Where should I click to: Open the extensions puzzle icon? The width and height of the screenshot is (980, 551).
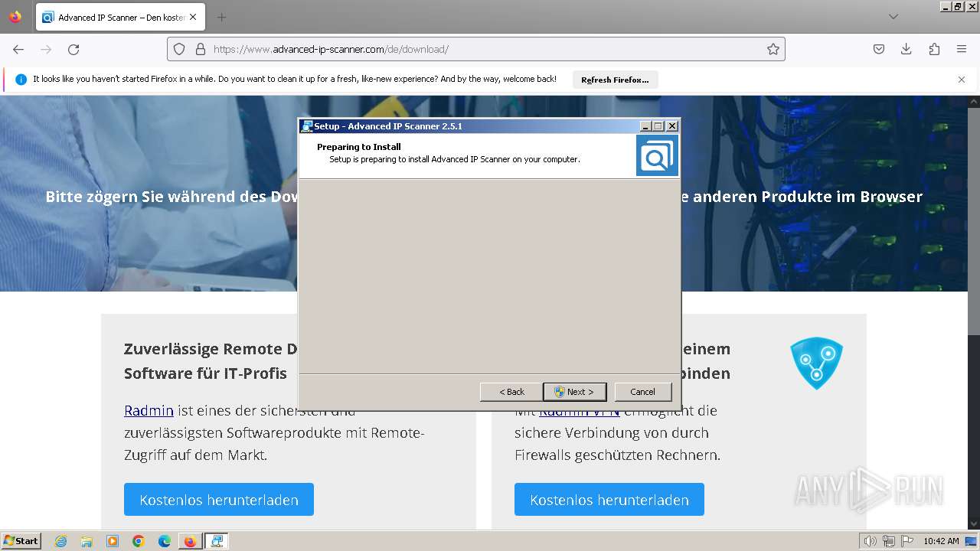point(934,49)
